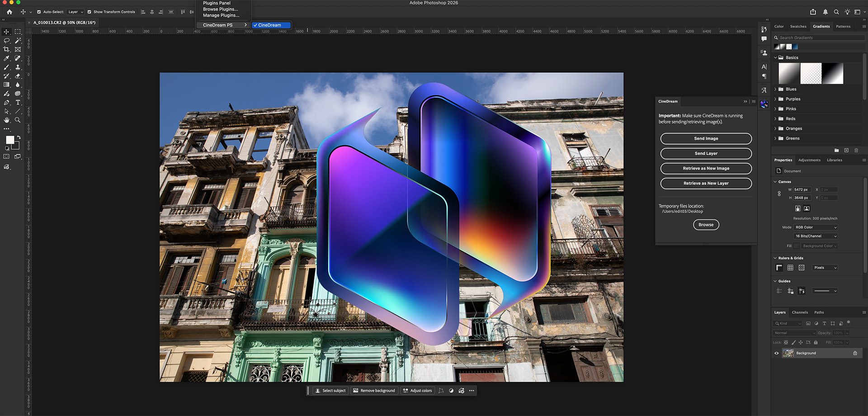
Task: Select the Hand tool
Action: [x=6, y=120]
